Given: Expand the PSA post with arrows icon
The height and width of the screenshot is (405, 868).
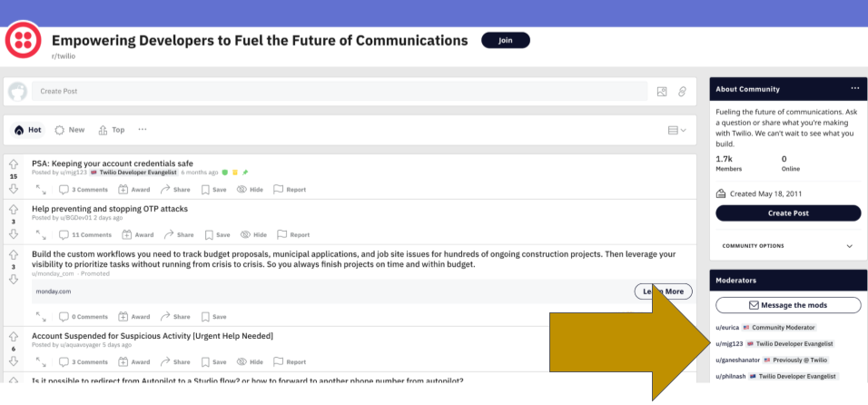Looking at the screenshot, I should [41, 189].
